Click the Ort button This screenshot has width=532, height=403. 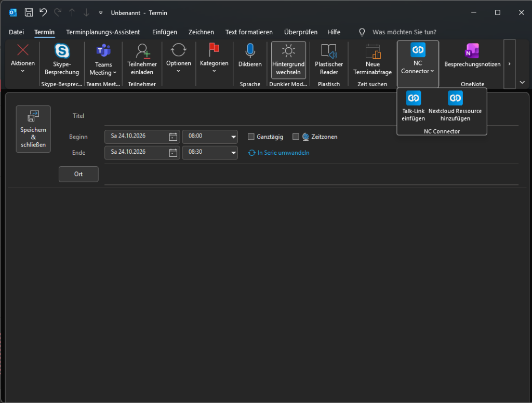pyautogui.click(x=78, y=174)
